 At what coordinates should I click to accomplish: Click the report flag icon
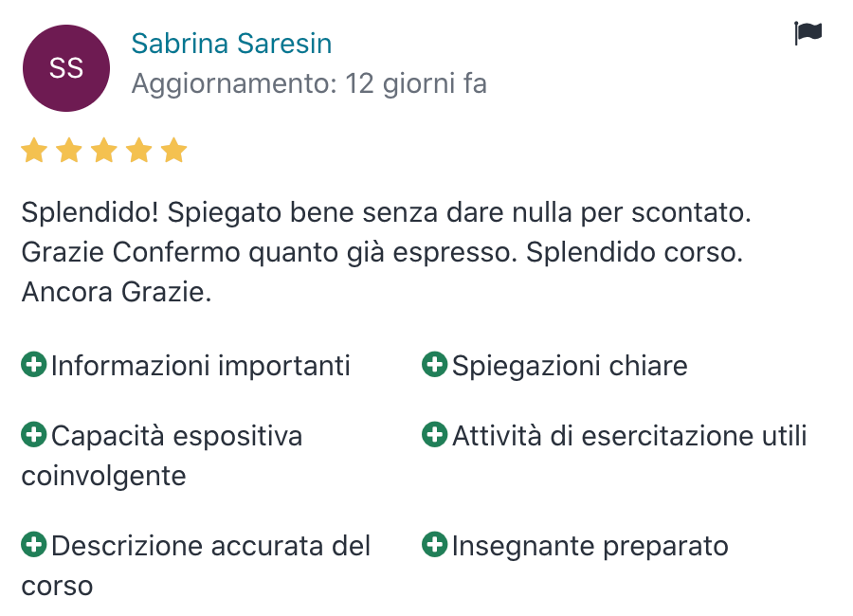(x=808, y=34)
